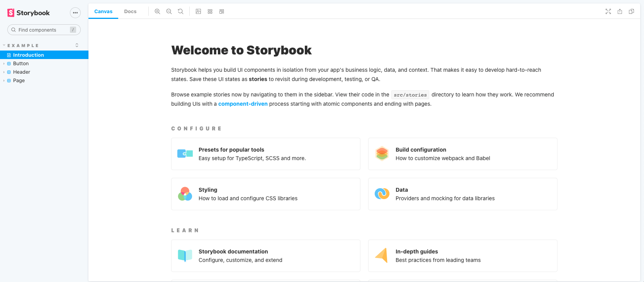Open the sidebar ellipsis menu button

coord(75,13)
